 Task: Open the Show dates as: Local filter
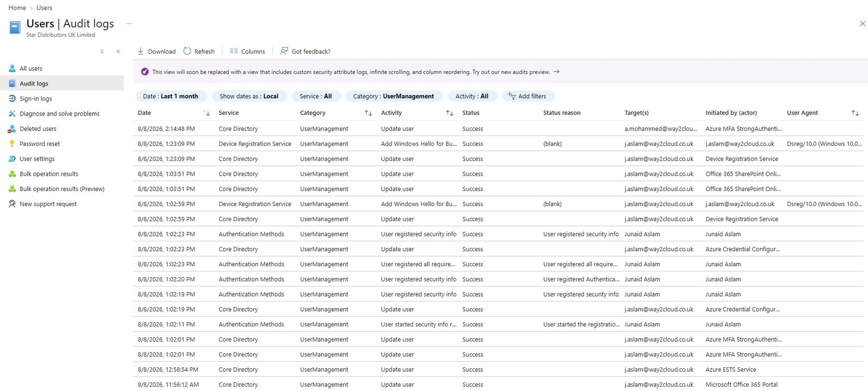pos(250,96)
